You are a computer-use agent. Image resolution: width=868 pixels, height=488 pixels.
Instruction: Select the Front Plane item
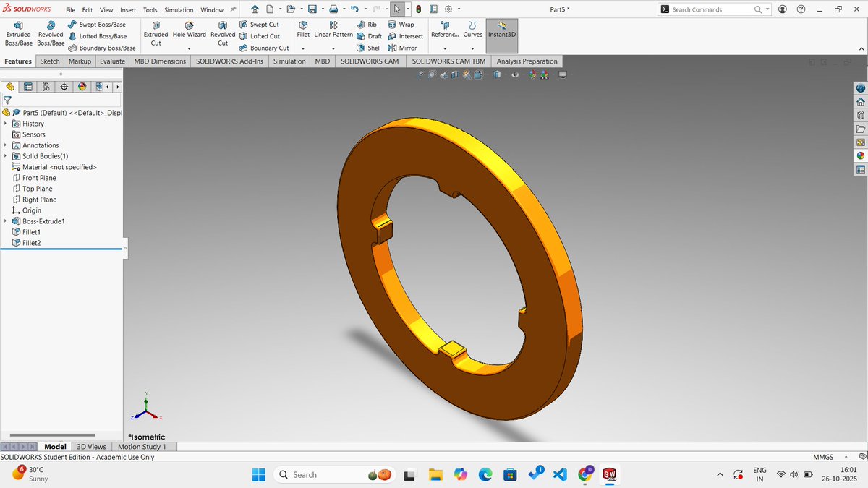34,178
